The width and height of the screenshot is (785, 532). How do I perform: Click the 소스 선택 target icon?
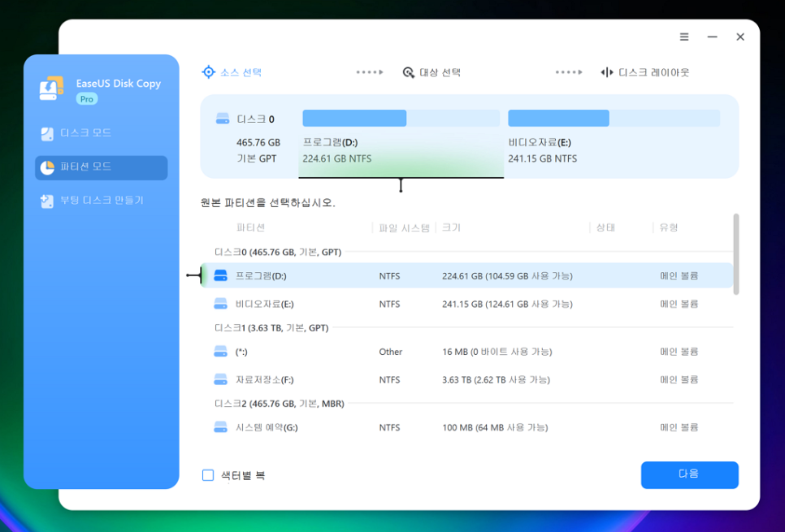point(208,72)
